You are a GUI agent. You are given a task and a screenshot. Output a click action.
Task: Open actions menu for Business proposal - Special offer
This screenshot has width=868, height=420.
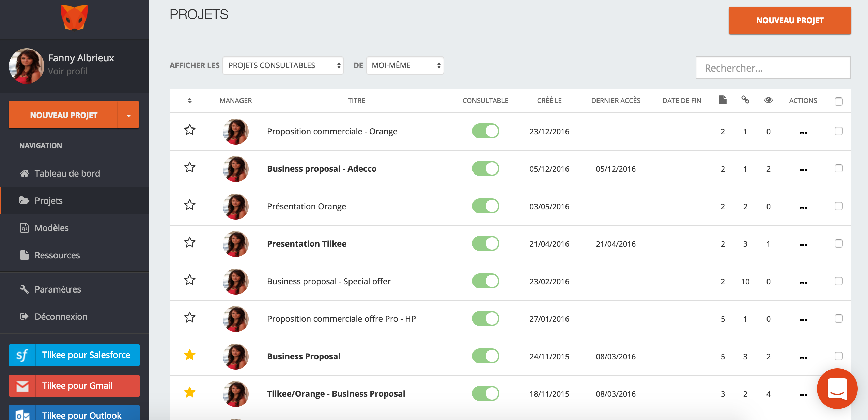pos(803,283)
